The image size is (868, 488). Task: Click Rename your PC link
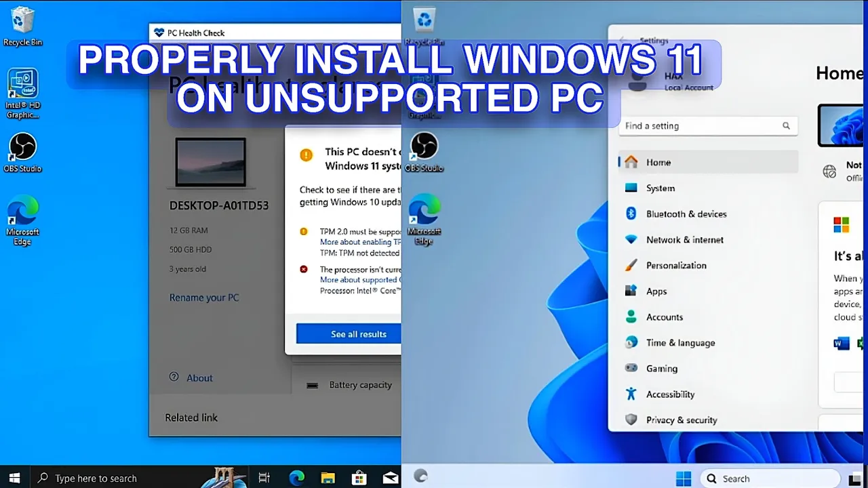coord(204,298)
